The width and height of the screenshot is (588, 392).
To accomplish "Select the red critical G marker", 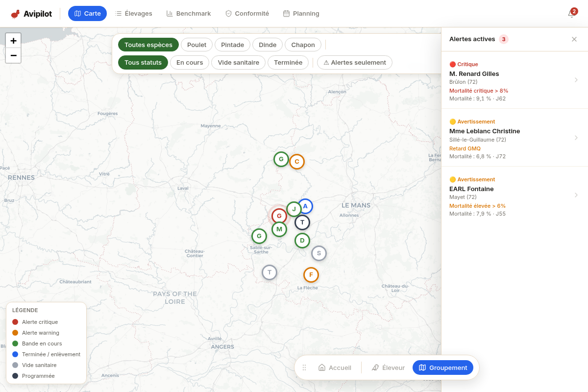I will click(x=279, y=216).
